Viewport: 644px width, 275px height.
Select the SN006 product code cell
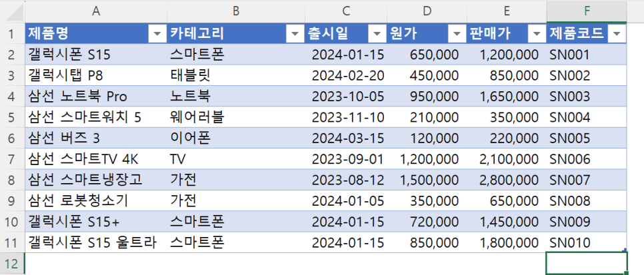[587, 159]
